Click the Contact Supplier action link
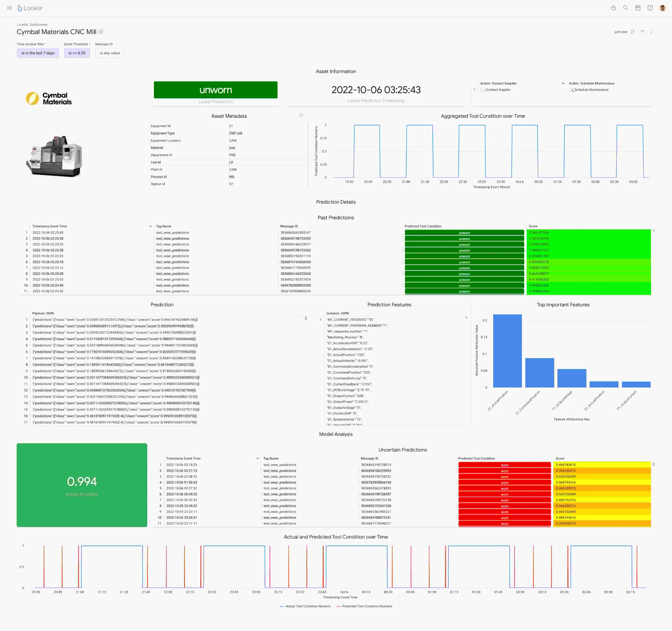The image size is (672, 631). tap(498, 90)
